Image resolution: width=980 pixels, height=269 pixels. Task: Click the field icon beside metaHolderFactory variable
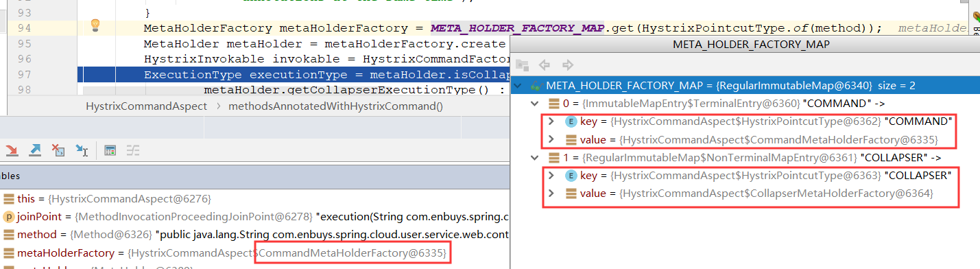pyautogui.click(x=9, y=253)
